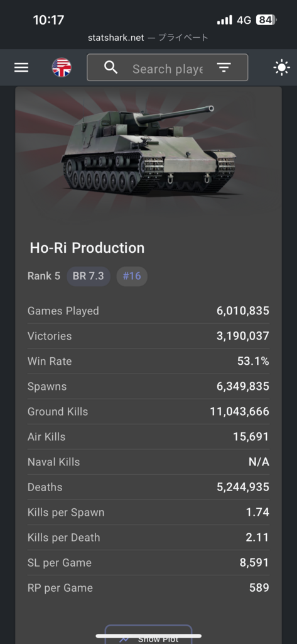Toggle the light/dark theme sun icon
Screen dimensions: 297x644
click(x=282, y=68)
